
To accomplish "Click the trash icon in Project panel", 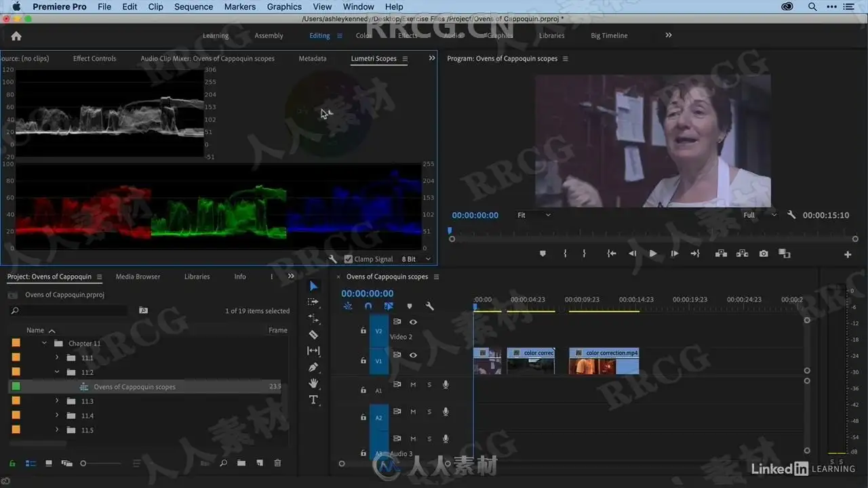I will (277, 463).
